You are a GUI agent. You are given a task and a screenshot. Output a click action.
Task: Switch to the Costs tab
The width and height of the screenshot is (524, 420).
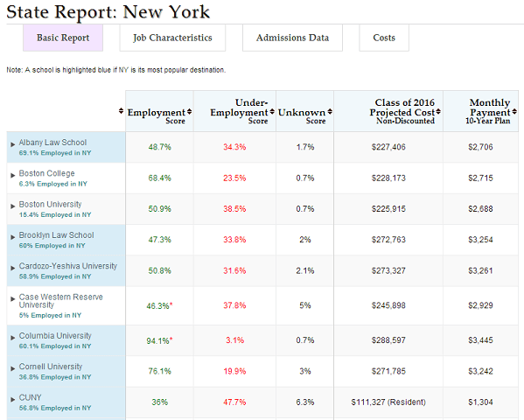(x=384, y=38)
